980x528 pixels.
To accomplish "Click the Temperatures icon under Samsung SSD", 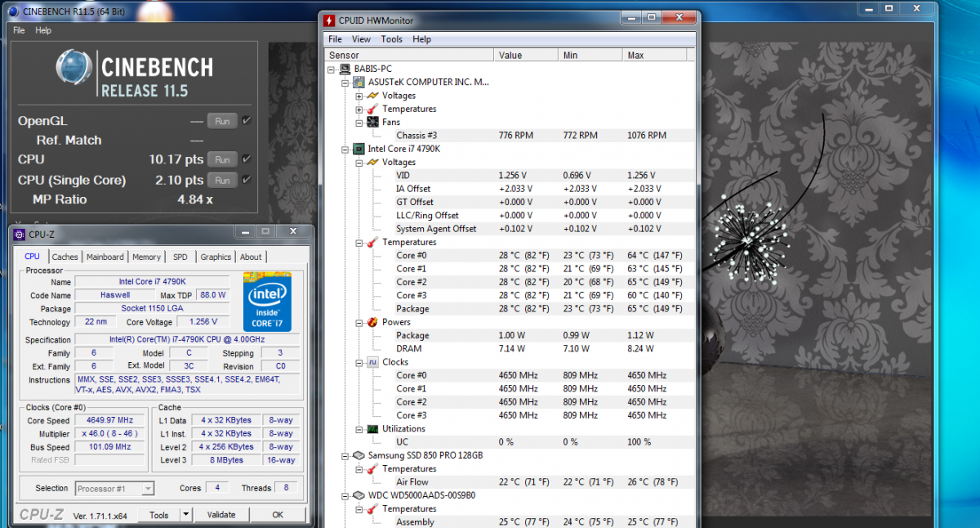I will click(x=372, y=468).
